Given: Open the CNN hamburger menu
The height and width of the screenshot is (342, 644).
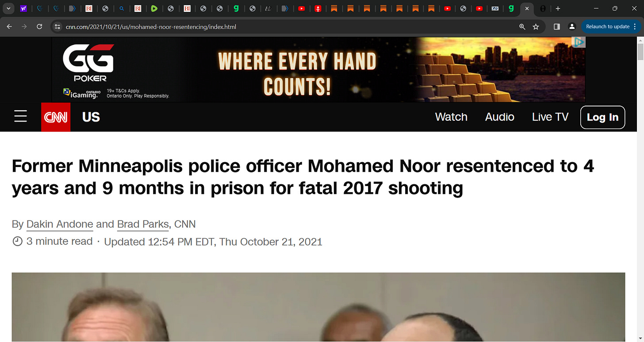Looking at the screenshot, I should (x=20, y=117).
